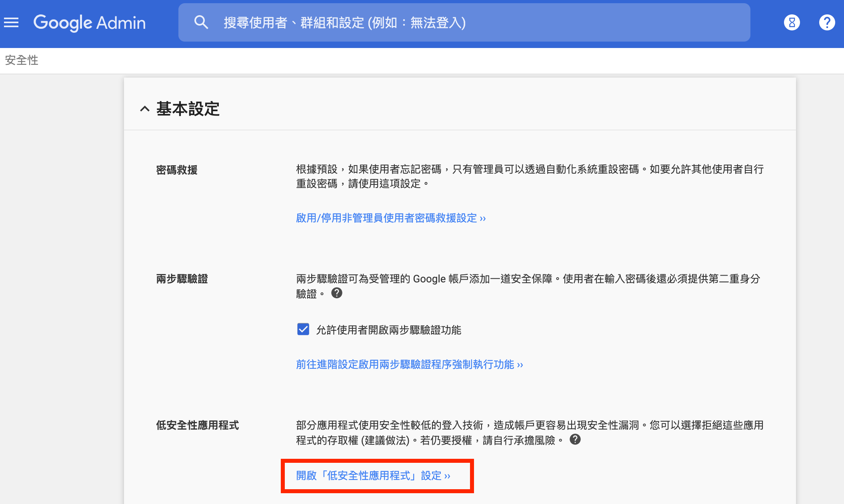Open the 開啟「低安全性應用程式」設定 link
The height and width of the screenshot is (504, 844).
373,476
